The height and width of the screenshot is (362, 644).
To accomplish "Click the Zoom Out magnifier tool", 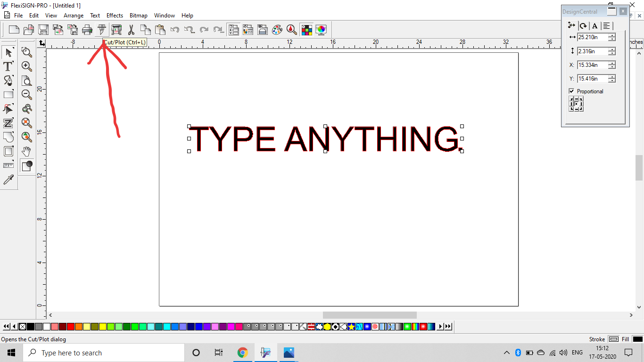I will point(27,95).
